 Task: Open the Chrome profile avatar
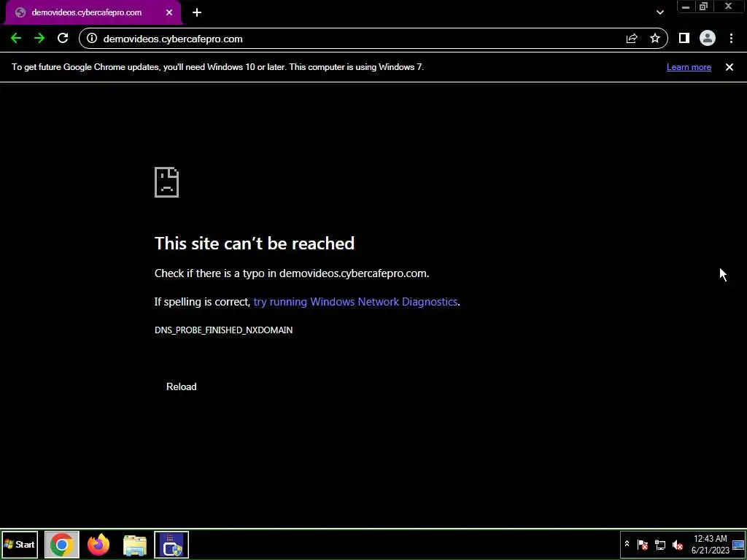tap(708, 39)
